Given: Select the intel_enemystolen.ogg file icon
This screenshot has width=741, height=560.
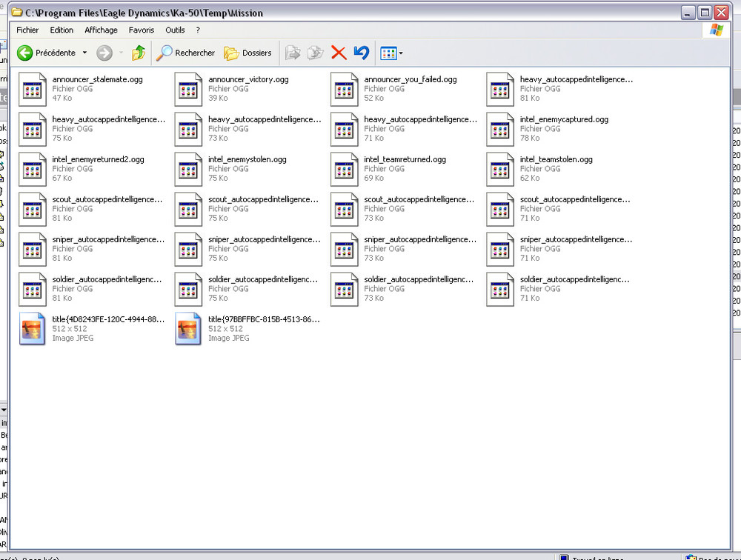Looking at the screenshot, I should point(188,169).
